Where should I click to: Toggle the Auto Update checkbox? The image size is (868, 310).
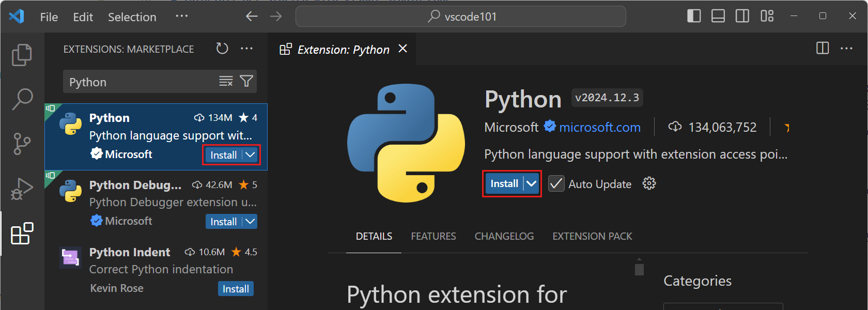tap(556, 184)
